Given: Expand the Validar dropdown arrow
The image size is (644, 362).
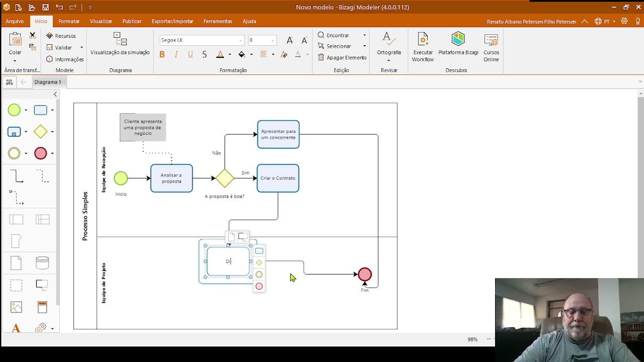Looking at the screenshot, I should click(x=82, y=47).
